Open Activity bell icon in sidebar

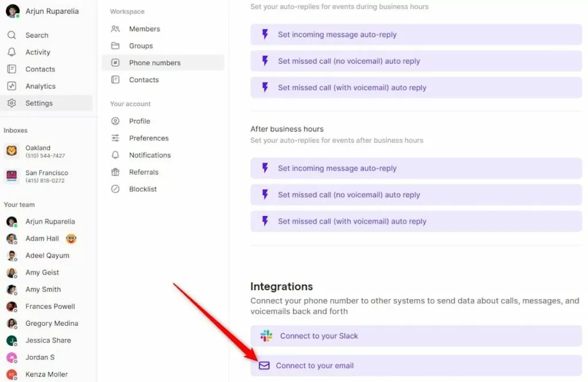(x=11, y=52)
